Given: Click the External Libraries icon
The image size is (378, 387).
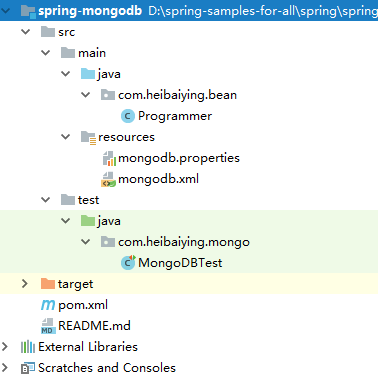Looking at the screenshot, I should point(28,347).
